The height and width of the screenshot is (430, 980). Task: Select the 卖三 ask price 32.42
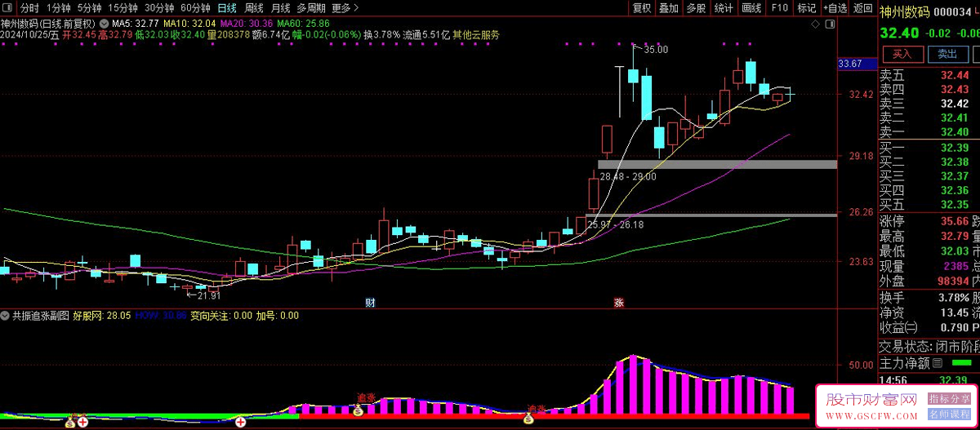[955, 104]
